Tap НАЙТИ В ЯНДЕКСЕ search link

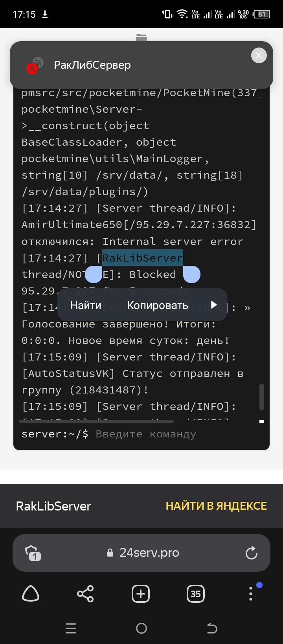point(216,506)
